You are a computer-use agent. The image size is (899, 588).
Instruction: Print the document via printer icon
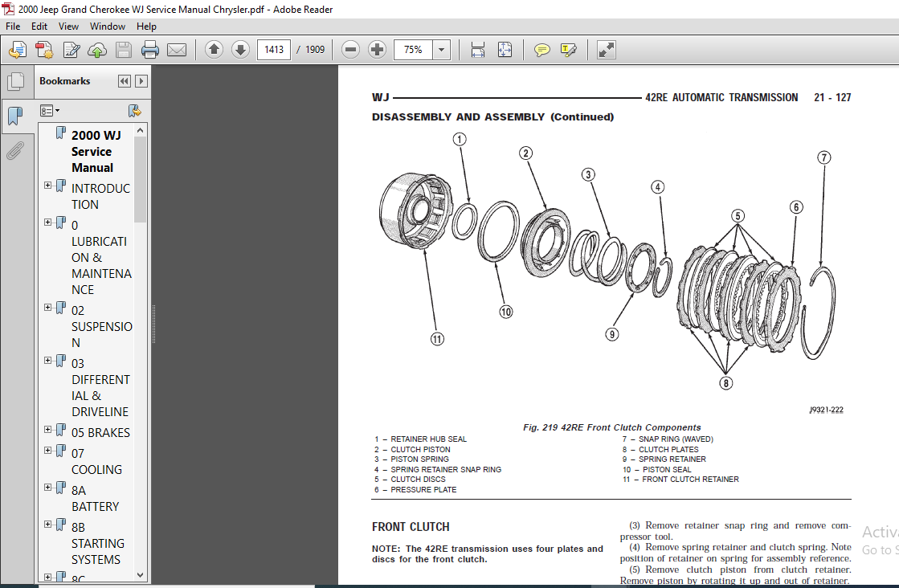[150, 50]
